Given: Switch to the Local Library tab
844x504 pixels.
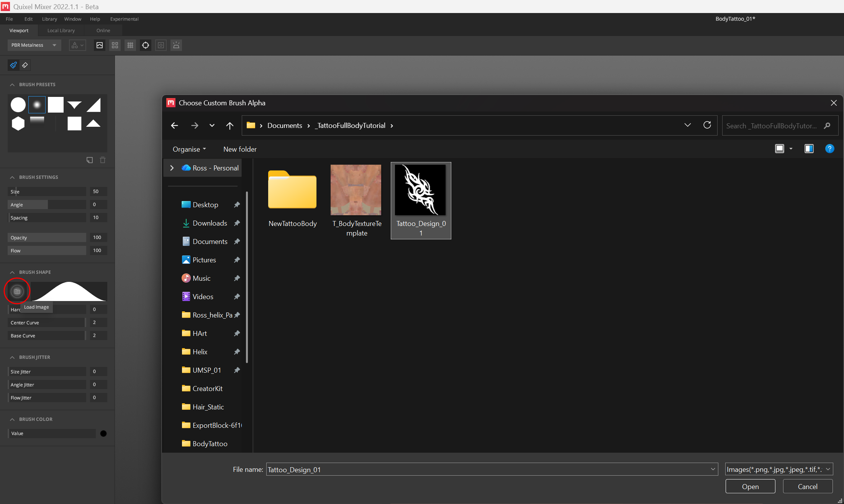Looking at the screenshot, I should 61,31.
